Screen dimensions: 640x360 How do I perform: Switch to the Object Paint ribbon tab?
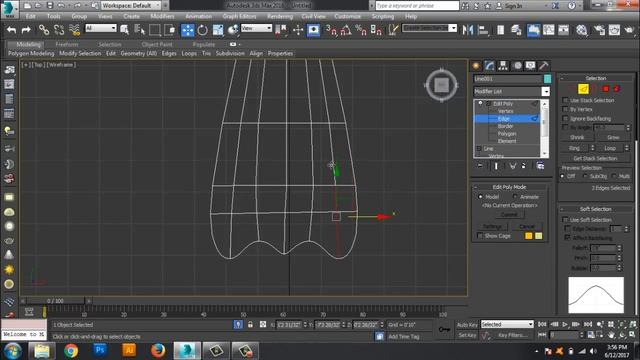click(157, 44)
